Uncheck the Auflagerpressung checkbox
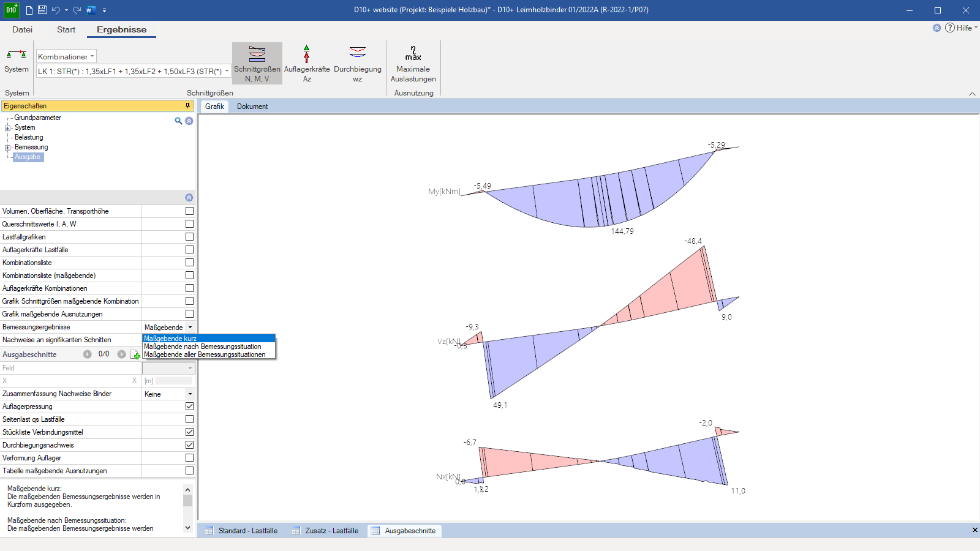 [189, 406]
